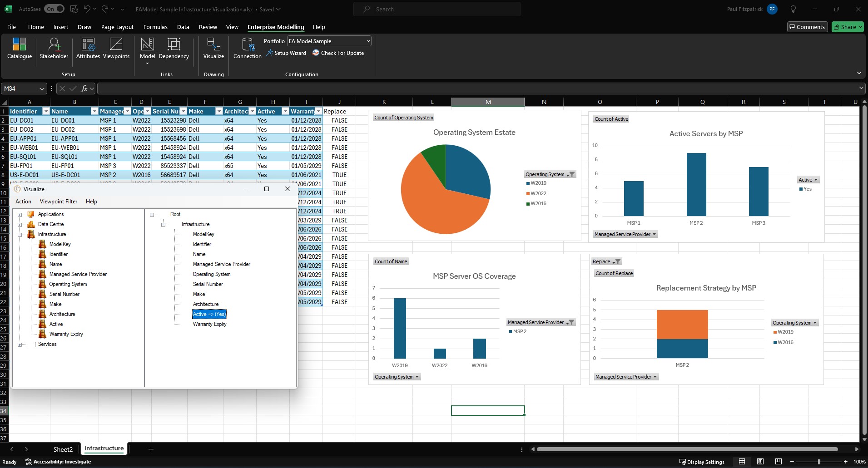Click the Operating System legend filter icon
The image size is (868, 468).
point(572,174)
